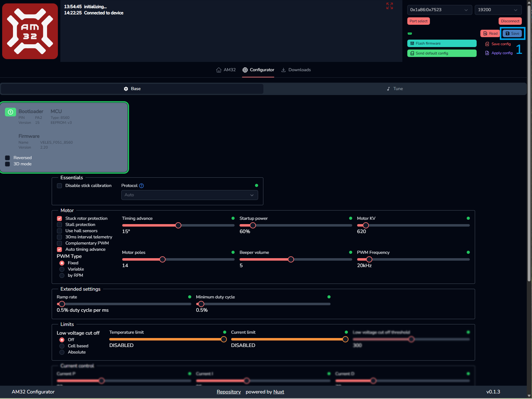Uncheck Stuck rotor protection
The width and height of the screenshot is (532, 399).
pos(59,219)
